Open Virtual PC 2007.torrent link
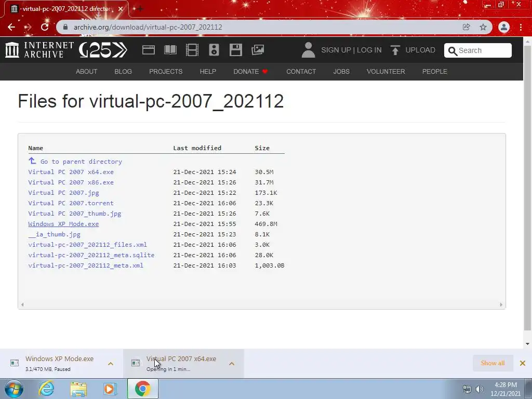 pyautogui.click(x=71, y=203)
